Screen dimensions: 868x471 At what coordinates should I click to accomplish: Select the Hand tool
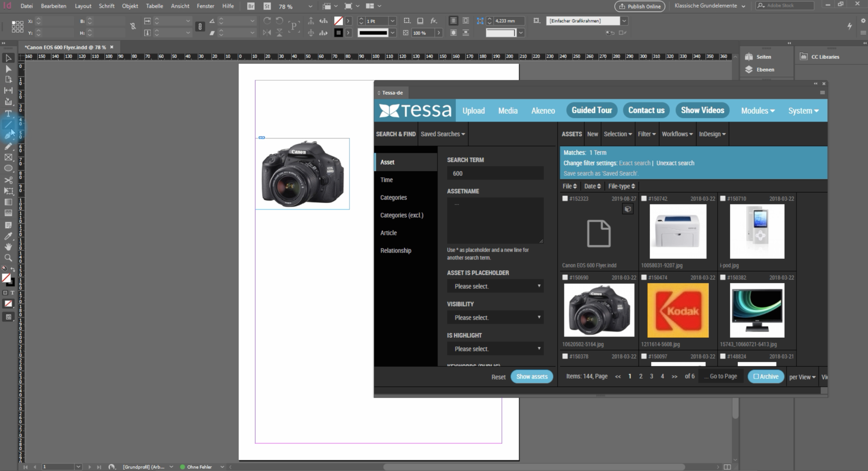pyautogui.click(x=8, y=247)
